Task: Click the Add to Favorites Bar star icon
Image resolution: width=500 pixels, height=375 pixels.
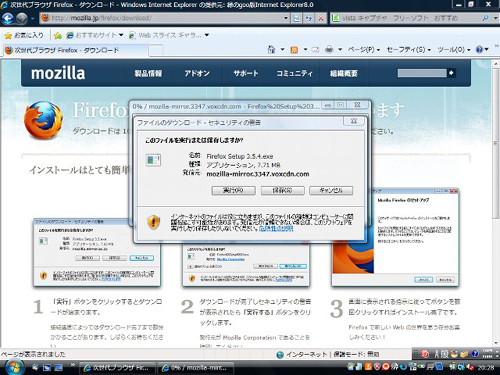Action: (58, 35)
